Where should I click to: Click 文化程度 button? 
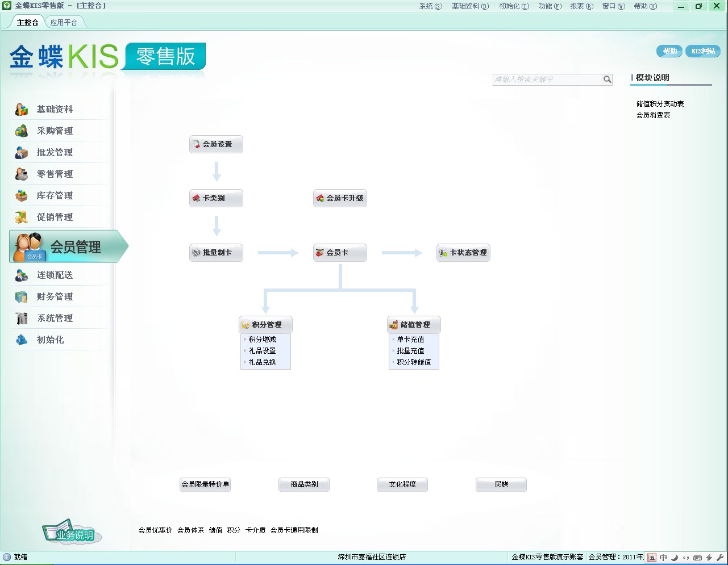point(402,484)
